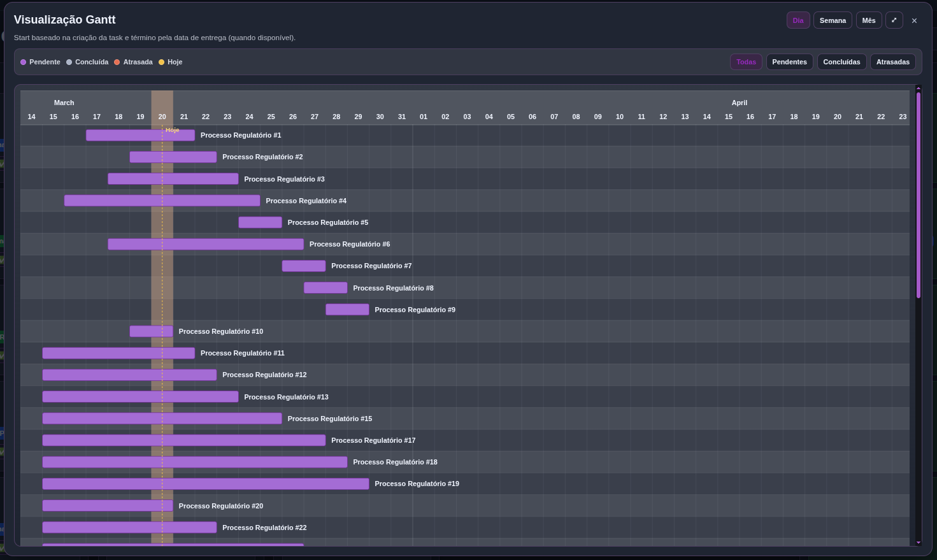The image size is (937, 560).
Task: Select the Dia view mode
Action: [798, 20]
